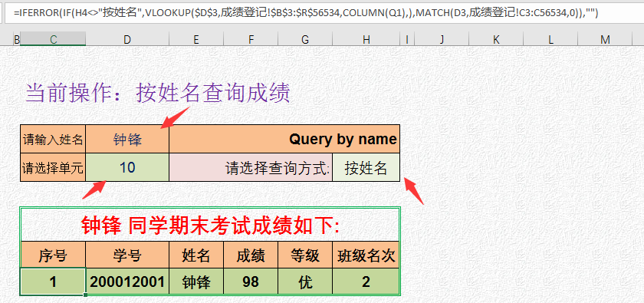This screenshot has width=644, height=303.
Task: Select the score cell 98
Action: [251, 282]
